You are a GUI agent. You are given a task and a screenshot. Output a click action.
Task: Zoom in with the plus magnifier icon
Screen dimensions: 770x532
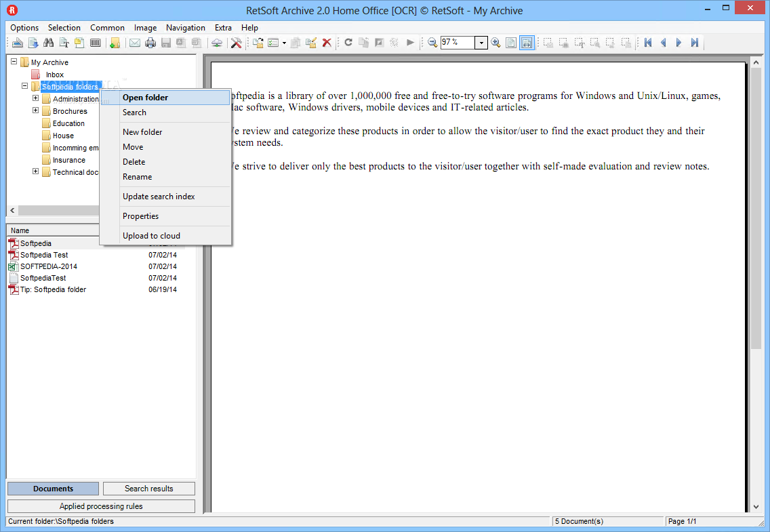pyautogui.click(x=495, y=43)
